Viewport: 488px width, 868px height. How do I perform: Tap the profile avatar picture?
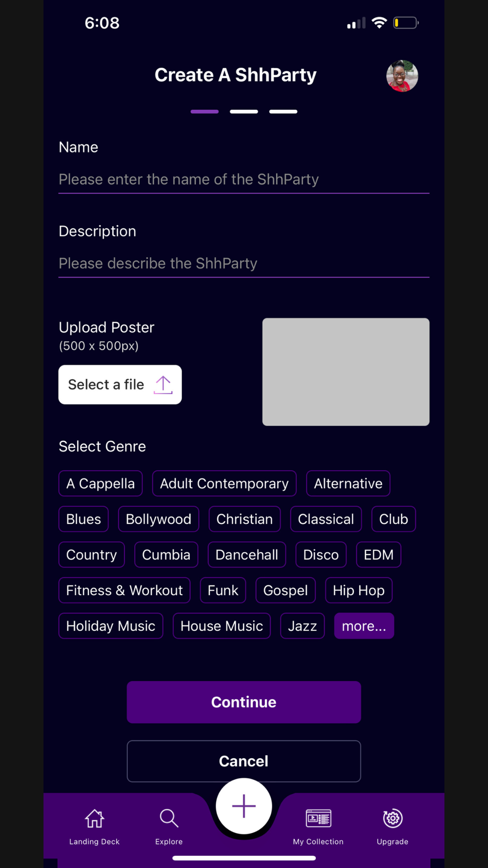tap(402, 76)
